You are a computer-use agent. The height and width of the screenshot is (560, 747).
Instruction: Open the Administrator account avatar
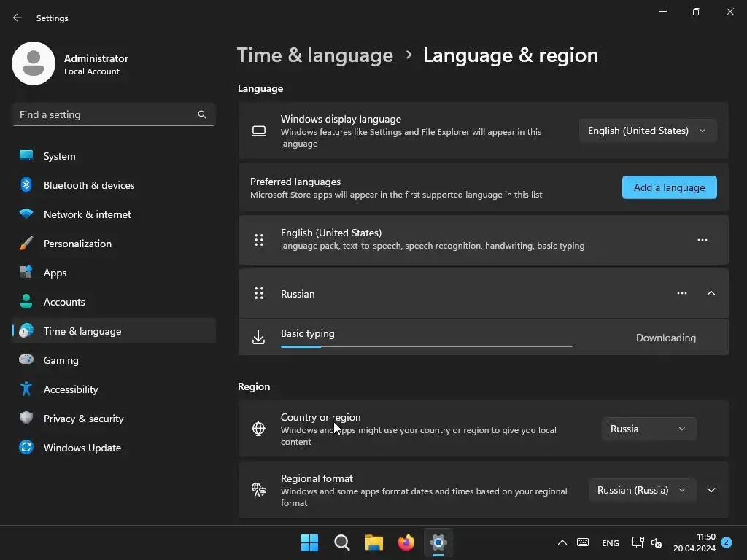tap(34, 63)
